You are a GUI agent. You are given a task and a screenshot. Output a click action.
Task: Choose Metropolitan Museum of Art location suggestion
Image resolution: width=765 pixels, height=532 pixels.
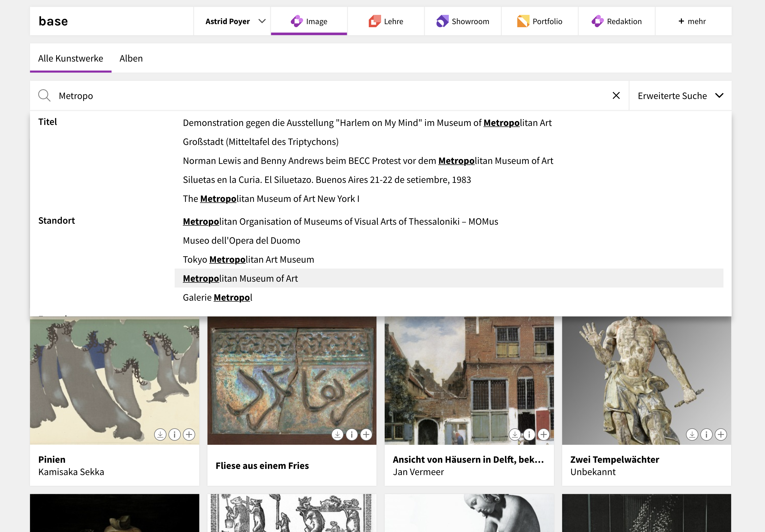tap(449, 278)
